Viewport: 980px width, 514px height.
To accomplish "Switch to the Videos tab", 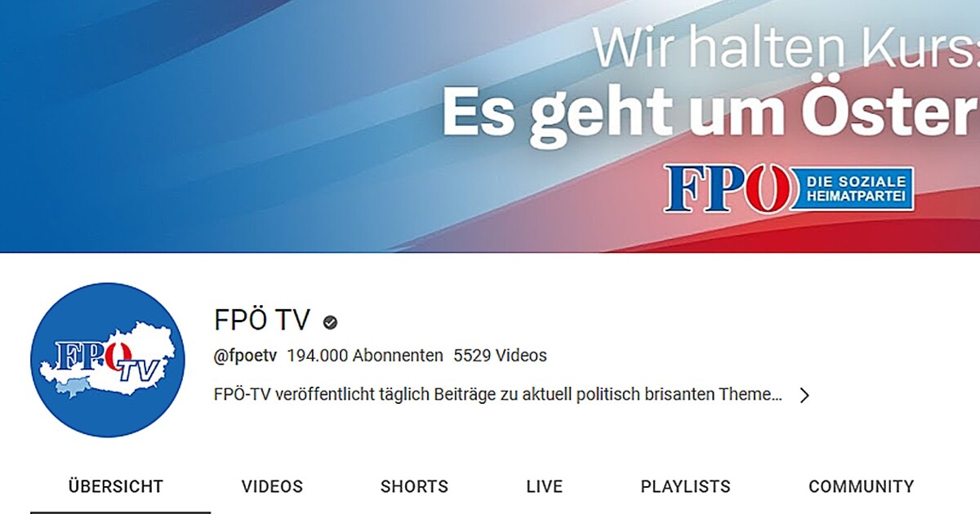I will 272,487.
